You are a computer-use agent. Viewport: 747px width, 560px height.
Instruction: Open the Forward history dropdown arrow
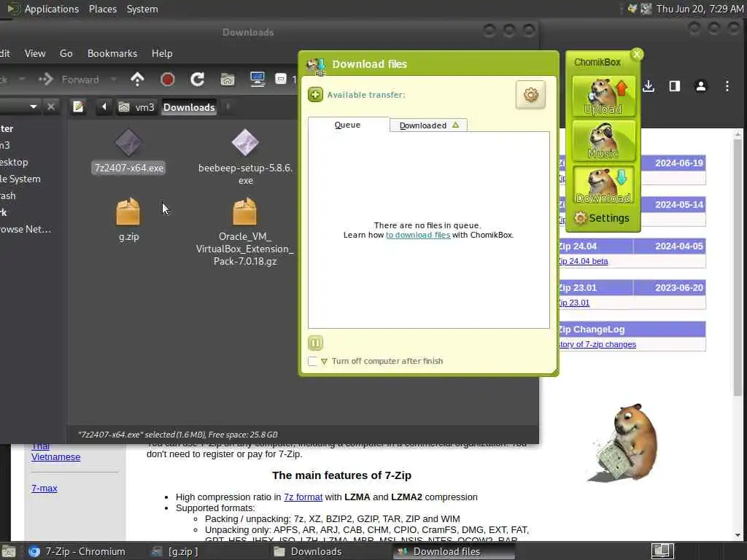point(113,79)
